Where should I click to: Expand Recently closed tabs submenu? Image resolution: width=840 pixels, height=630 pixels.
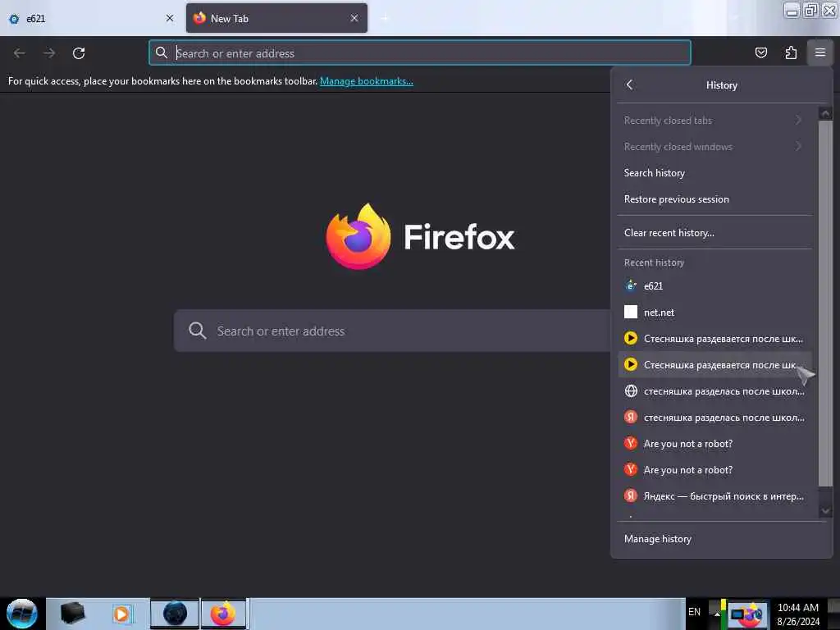pos(714,121)
